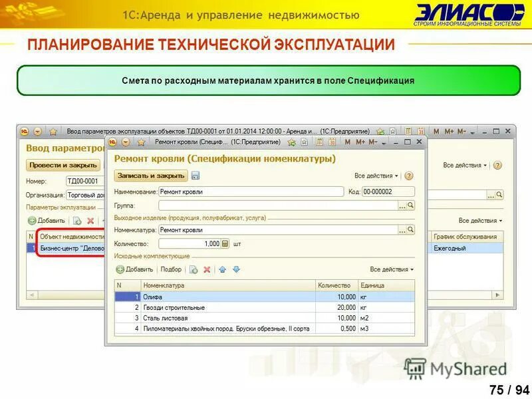This screenshot has height=399, width=532.
Task: Click the Номер field ТД00-0001
Action: tap(85, 181)
